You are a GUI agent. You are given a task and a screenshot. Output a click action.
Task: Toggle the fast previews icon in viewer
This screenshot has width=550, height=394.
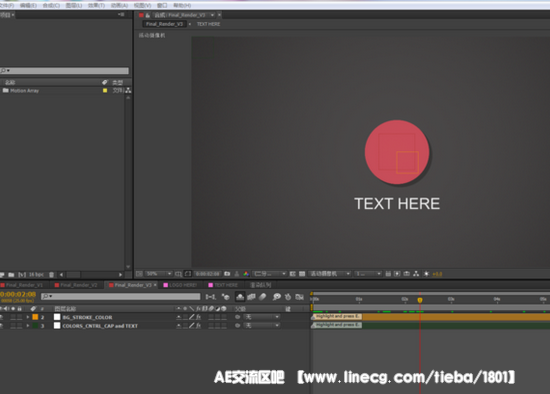tap(397, 274)
